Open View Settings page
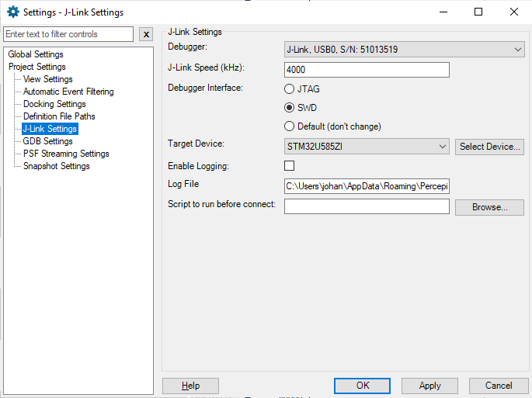The image size is (532, 398). point(48,79)
